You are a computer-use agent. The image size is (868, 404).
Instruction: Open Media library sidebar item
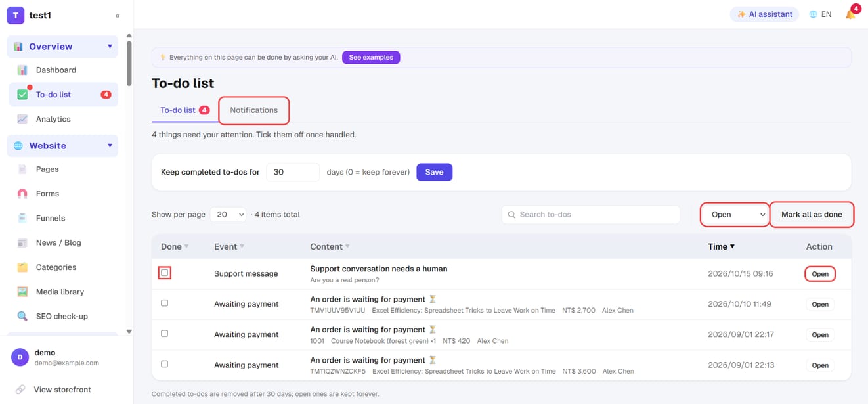coord(63,292)
